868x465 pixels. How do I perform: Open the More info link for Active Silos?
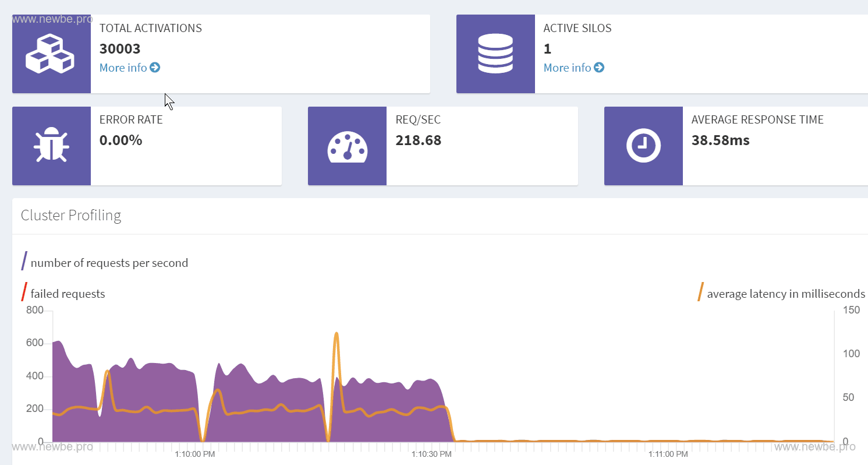click(568, 68)
